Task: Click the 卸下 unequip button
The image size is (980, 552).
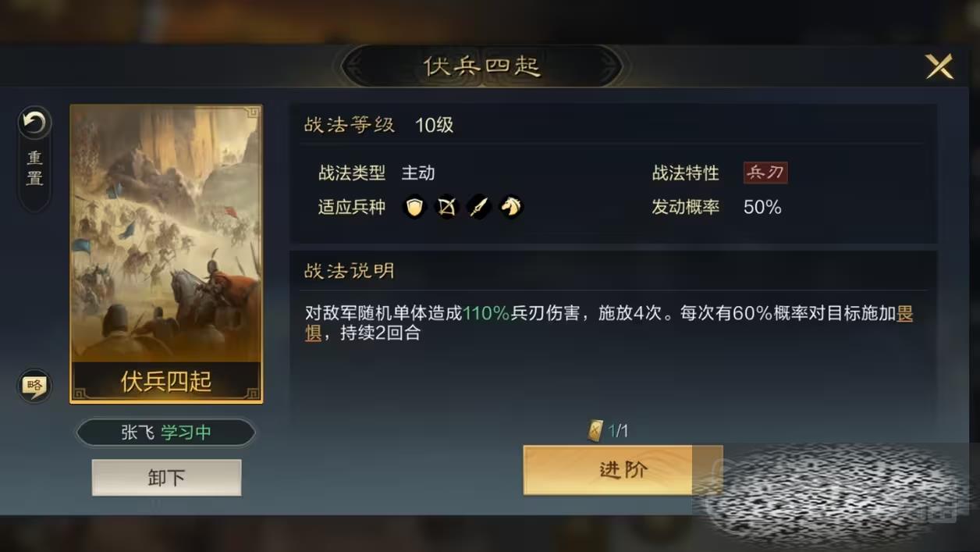Action: tap(166, 478)
